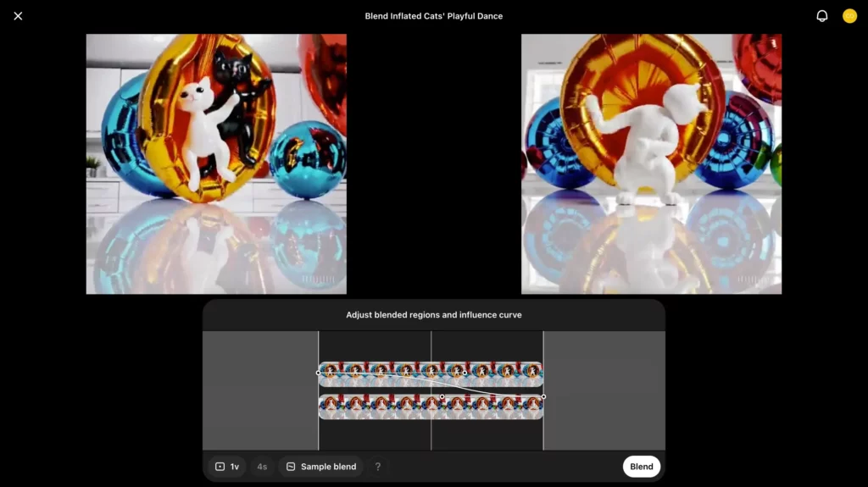Viewport: 868px width, 487px height.
Task: Click 'Adjust blended regions and influence curve' heading
Action: point(433,315)
